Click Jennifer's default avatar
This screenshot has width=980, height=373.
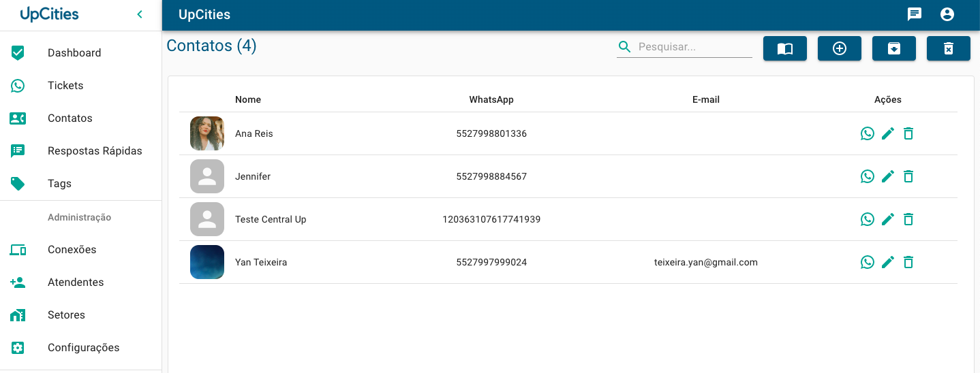coord(207,176)
